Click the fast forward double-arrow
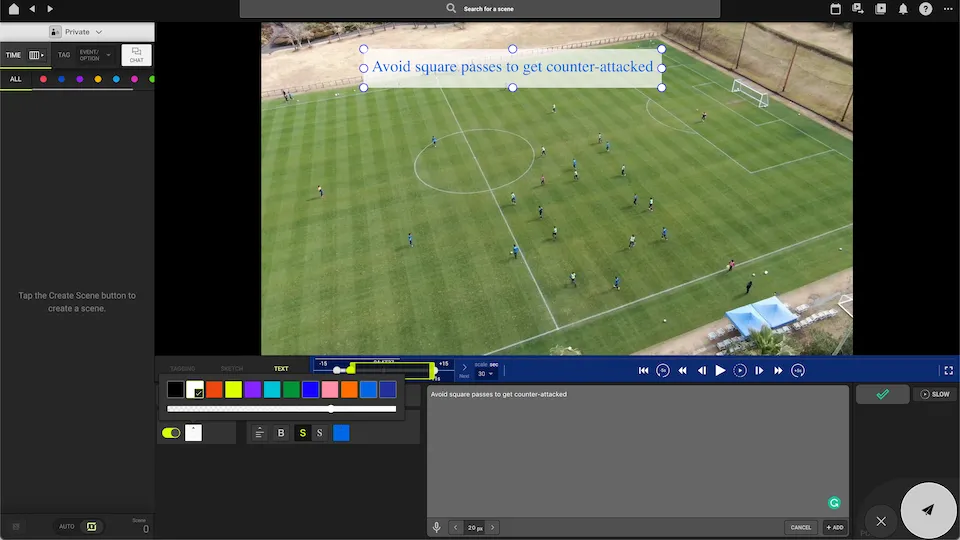This screenshot has height=540, width=960. (x=778, y=370)
